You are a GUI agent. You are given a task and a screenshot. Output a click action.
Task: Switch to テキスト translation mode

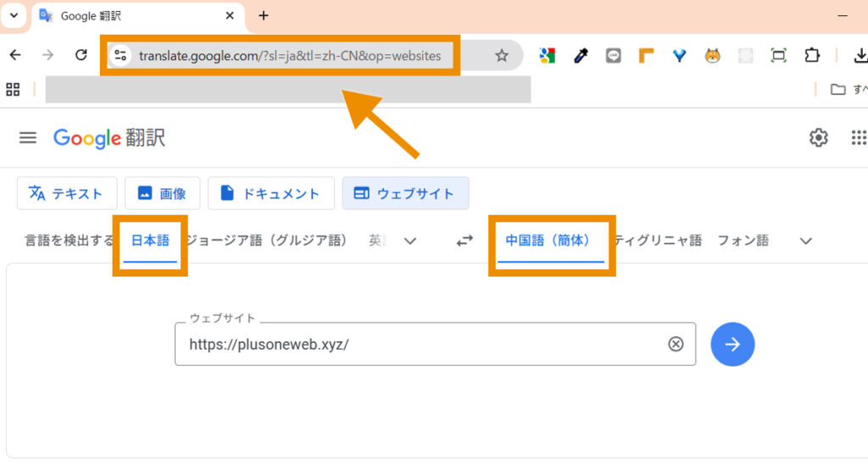66,193
